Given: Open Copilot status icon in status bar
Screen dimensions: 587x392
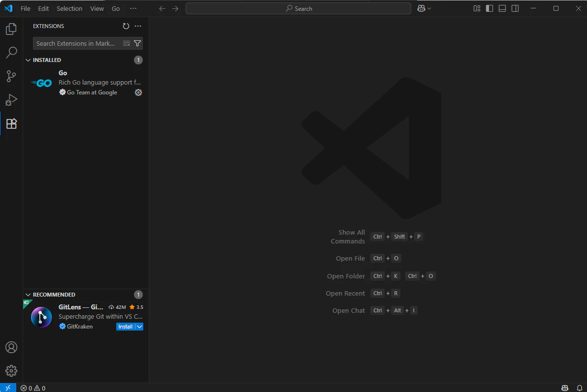Looking at the screenshot, I should [x=565, y=388].
